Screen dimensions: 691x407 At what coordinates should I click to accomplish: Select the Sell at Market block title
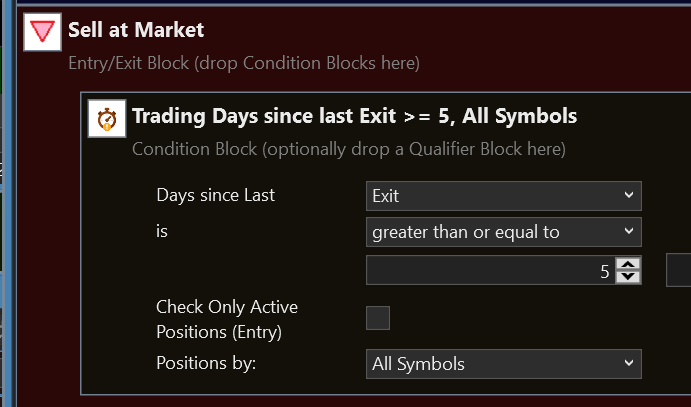pyautogui.click(x=136, y=31)
